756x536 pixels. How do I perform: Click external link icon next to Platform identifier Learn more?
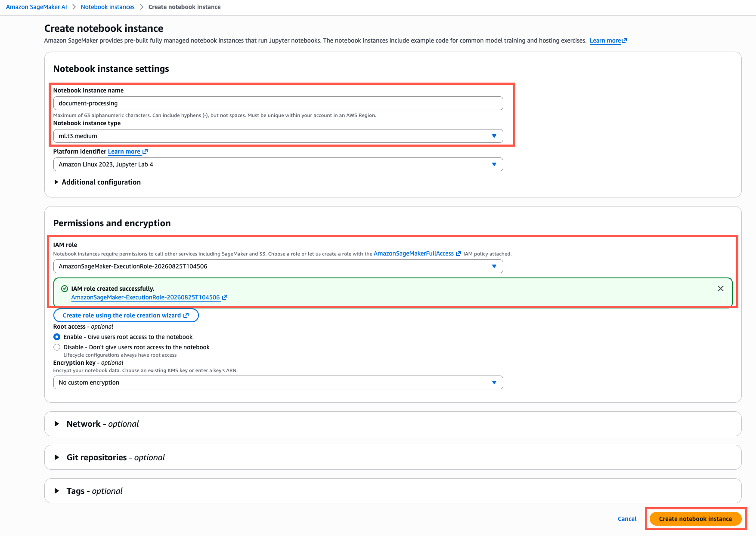[145, 151]
